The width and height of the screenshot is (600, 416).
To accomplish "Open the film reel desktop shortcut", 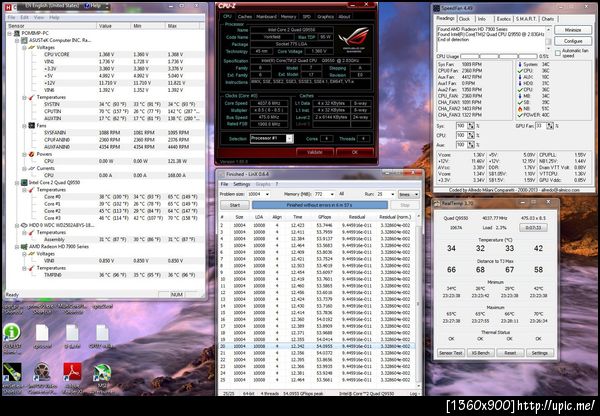I will coord(42,372).
